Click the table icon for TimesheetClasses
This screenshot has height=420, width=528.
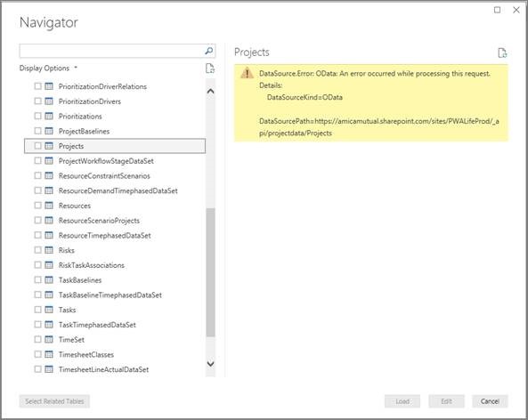(x=49, y=354)
